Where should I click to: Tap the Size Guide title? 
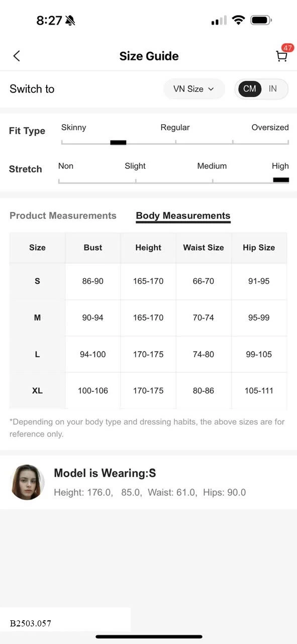(149, 56)
